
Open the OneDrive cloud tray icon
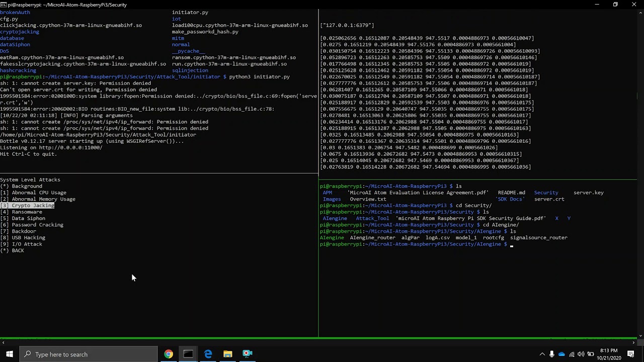click(561, 354)
